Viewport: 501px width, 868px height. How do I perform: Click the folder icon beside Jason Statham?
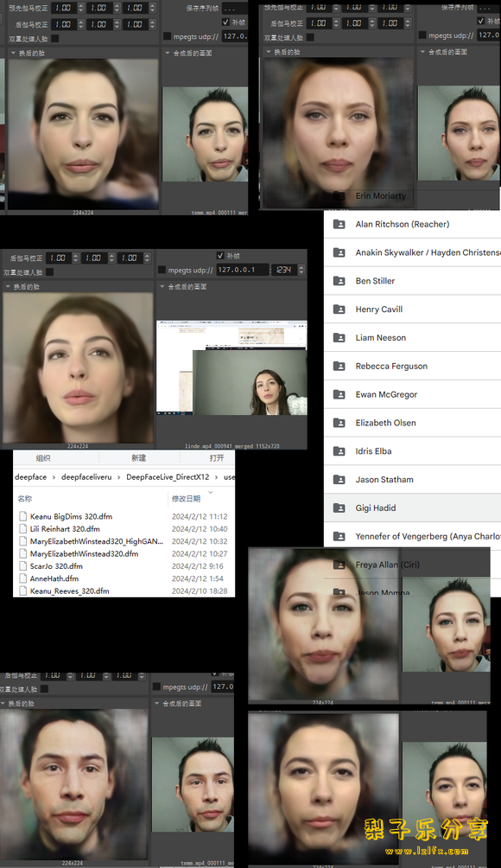coord(339,480)
